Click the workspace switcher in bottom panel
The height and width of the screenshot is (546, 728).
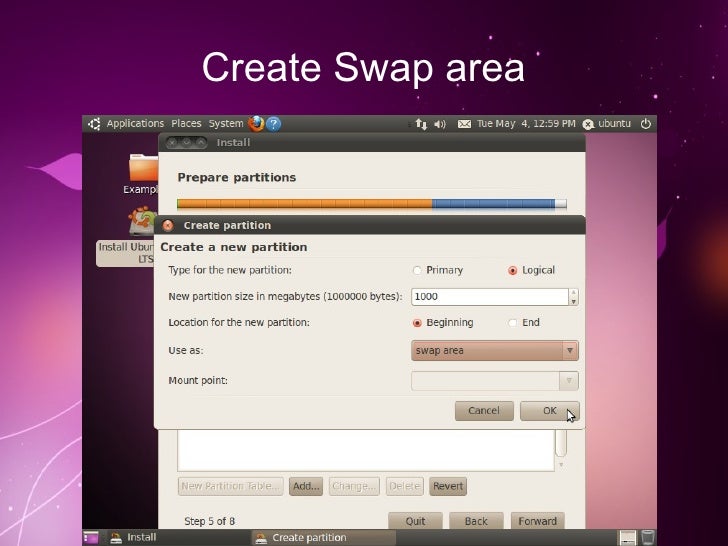tap(627, 538)
